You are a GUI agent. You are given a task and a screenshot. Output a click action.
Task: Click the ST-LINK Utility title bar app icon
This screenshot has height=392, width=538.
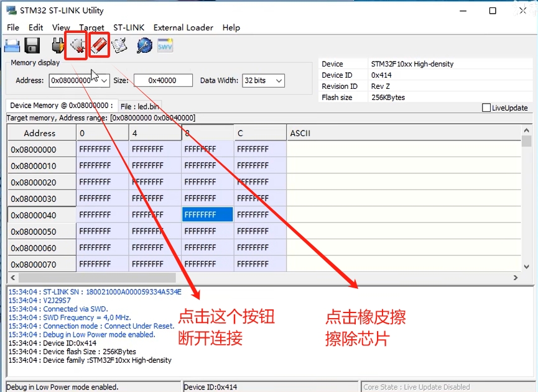[x=11, y=11]
